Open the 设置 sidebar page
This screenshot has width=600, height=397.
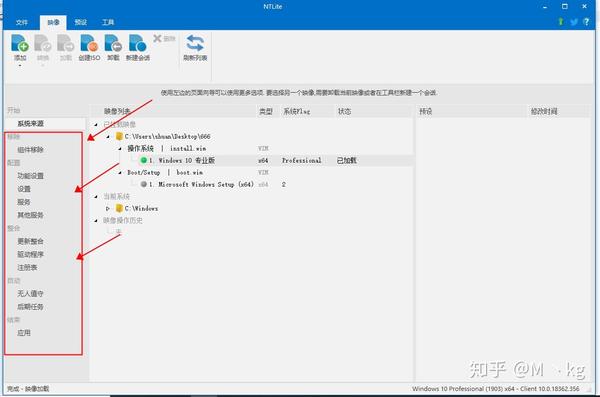click(24, 189)
